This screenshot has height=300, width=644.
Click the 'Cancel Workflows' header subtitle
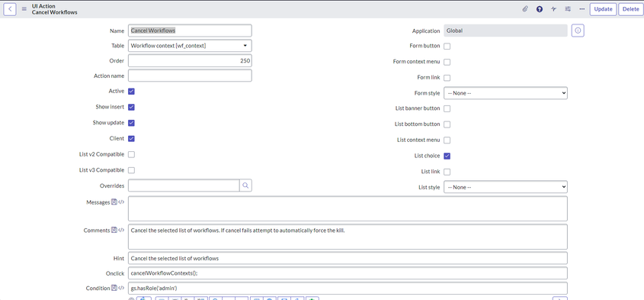pos(55,12)
